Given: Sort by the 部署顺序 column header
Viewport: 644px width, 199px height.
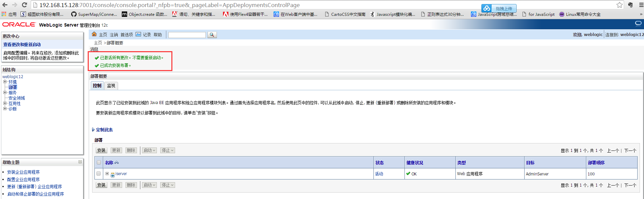Looking at the screenshot, I should click(596, 163).
